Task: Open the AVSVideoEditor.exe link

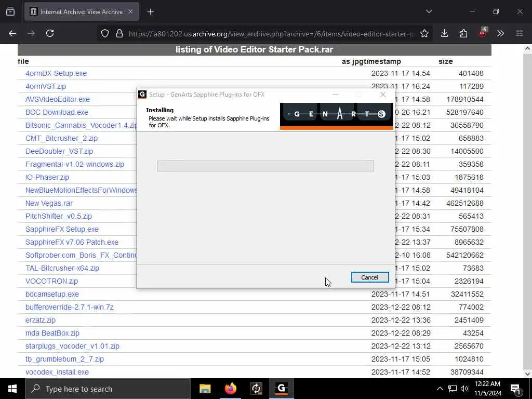Action: pos(58,99)
